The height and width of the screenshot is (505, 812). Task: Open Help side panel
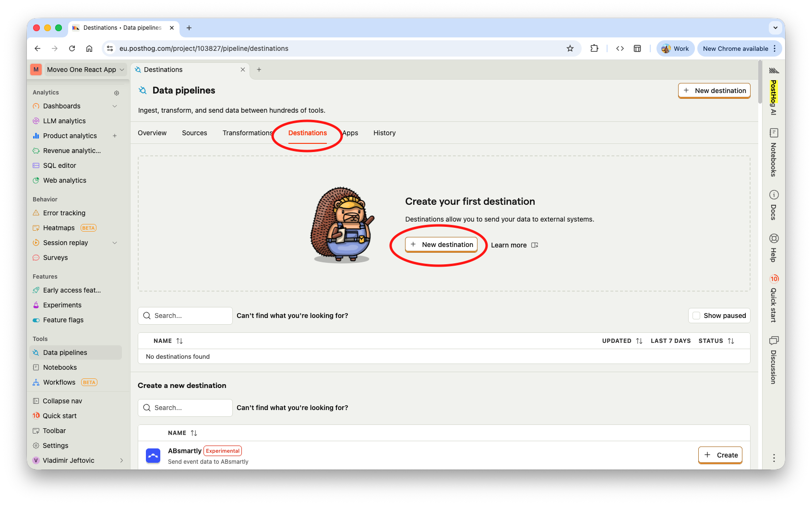pyautogui.click(x=774, y=247)
